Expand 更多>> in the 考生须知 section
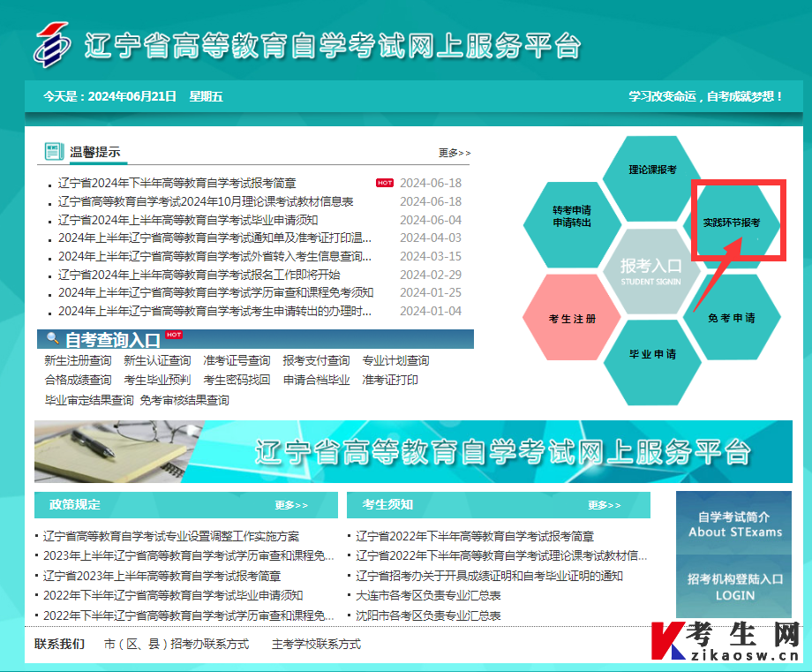Image resolution: width=812 pixels, height=672 pixels. click(x=605, y=505)
